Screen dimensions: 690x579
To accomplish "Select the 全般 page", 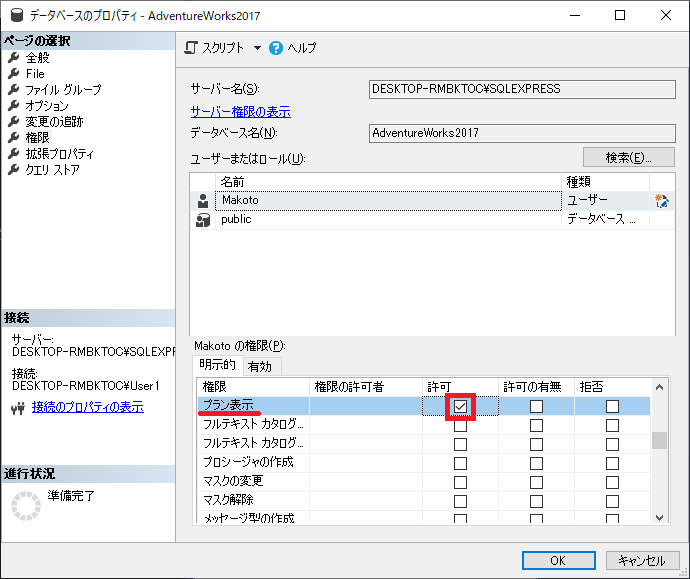I will click(x=37, y=57).
